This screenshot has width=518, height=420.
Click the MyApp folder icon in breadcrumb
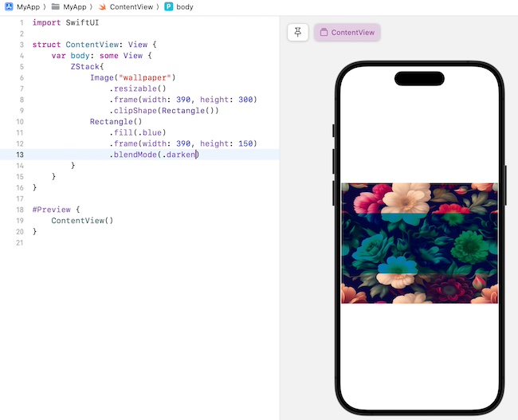click(56, 6)
